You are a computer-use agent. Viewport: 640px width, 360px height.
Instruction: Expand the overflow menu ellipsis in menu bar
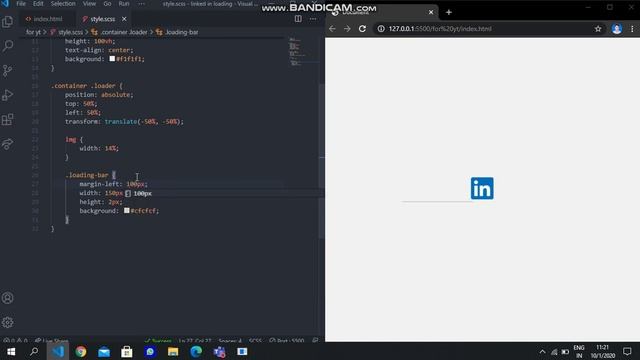click(x=141, y=4)
